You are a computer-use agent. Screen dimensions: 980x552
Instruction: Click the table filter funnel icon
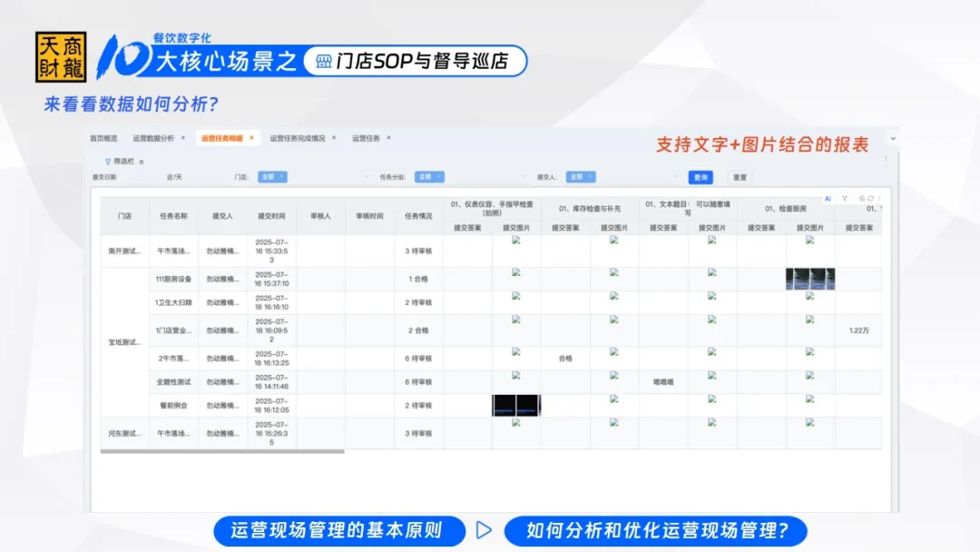click(845, 198)
